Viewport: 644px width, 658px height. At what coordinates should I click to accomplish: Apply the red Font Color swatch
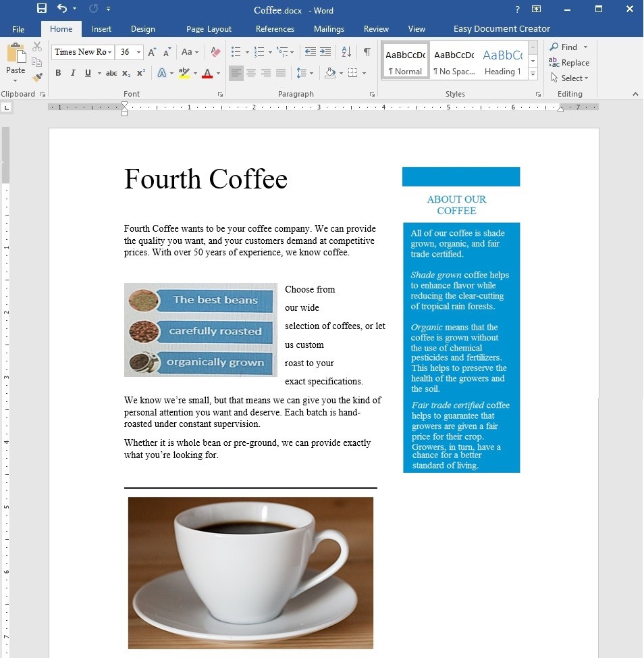pos(207,73)
